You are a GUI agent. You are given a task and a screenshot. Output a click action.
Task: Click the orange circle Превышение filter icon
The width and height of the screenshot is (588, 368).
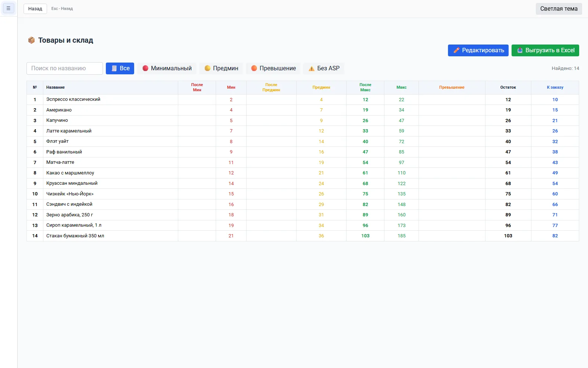(254, 68)
